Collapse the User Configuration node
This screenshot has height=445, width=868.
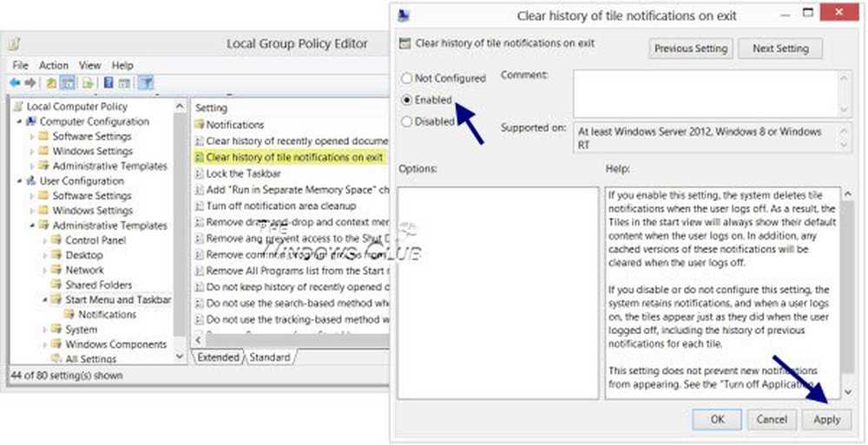(x=19, y=181)
